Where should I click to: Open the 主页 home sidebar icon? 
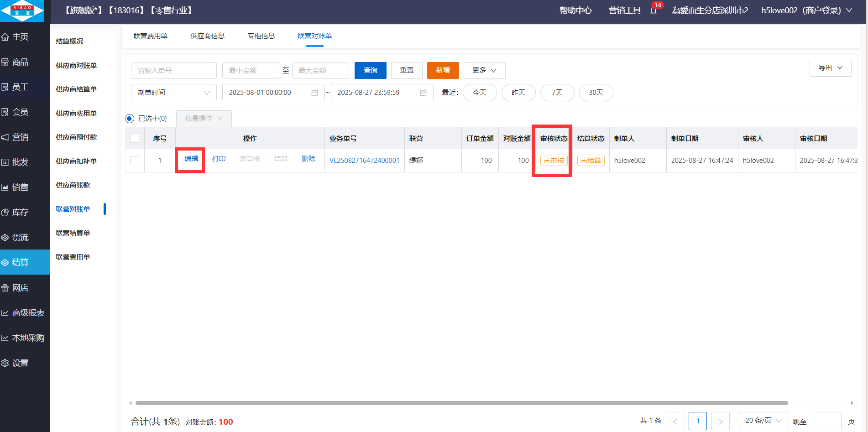(5, 37)
